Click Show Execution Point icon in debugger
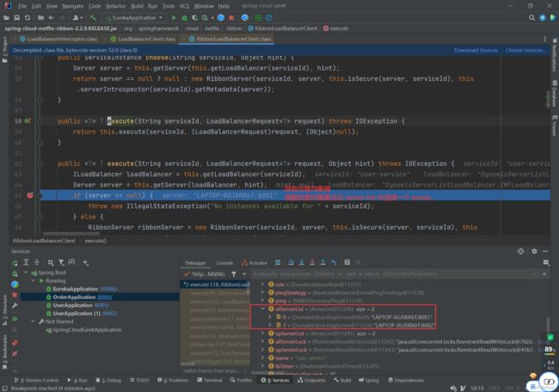 pyautogui.click(x=278, y=263)
